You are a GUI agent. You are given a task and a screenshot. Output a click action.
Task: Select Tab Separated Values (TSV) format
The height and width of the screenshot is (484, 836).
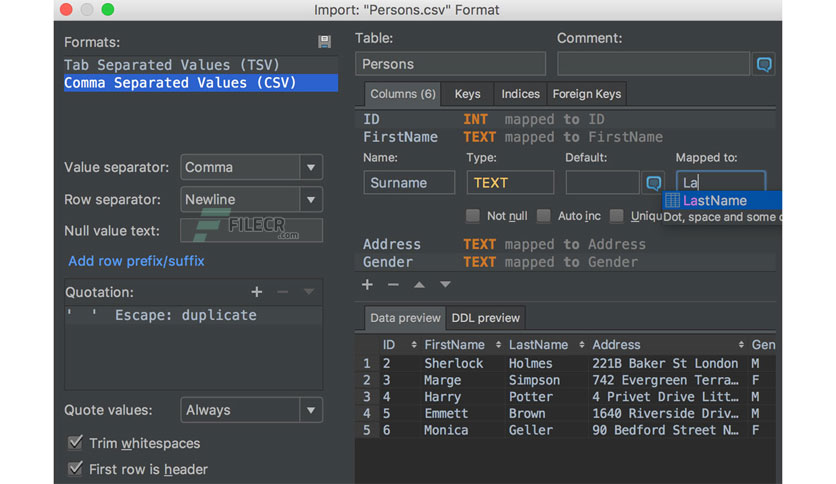(200, 64)
